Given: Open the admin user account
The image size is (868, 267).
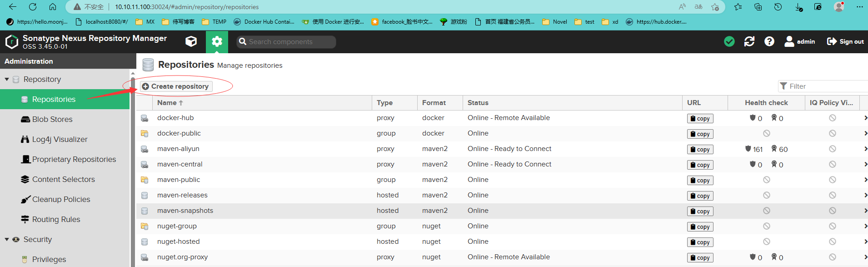Looking at the screenshot, I should (800, 41).
